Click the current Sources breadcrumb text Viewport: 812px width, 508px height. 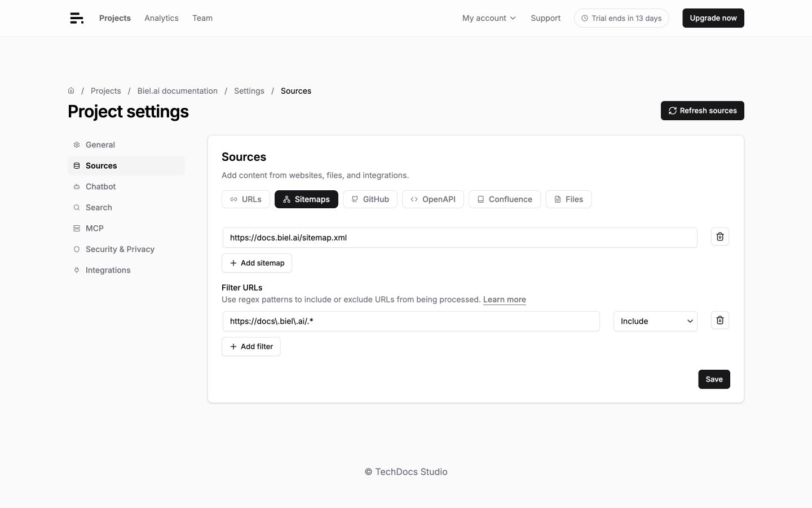(x=296, y=91)
